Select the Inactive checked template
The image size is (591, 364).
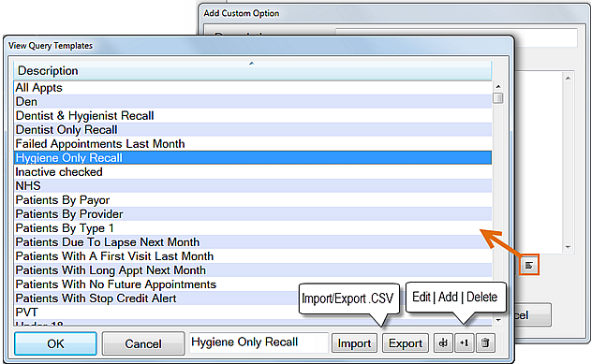[x=253, y=172]
